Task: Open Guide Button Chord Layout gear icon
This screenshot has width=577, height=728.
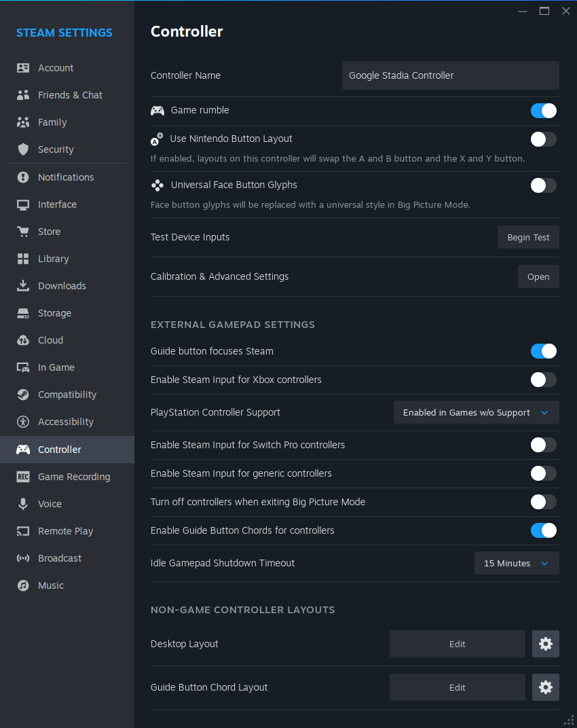Action: click(x=546, y=687)
